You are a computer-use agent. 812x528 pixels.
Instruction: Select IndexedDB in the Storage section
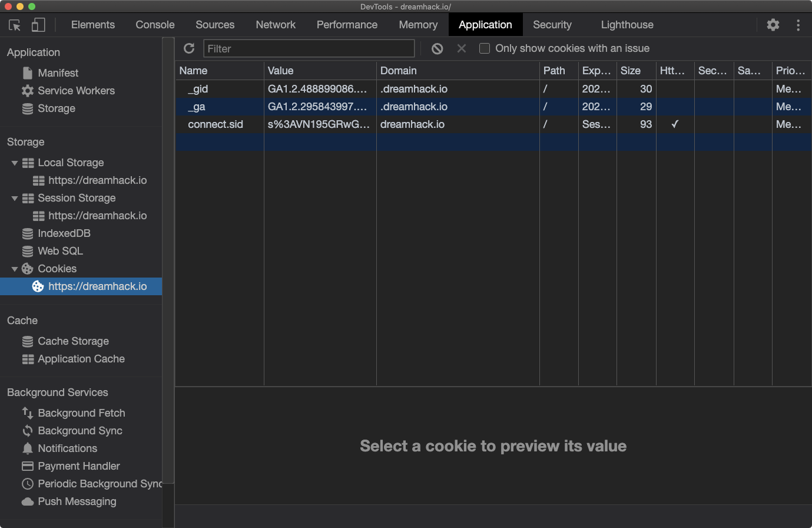pos(64,233)
